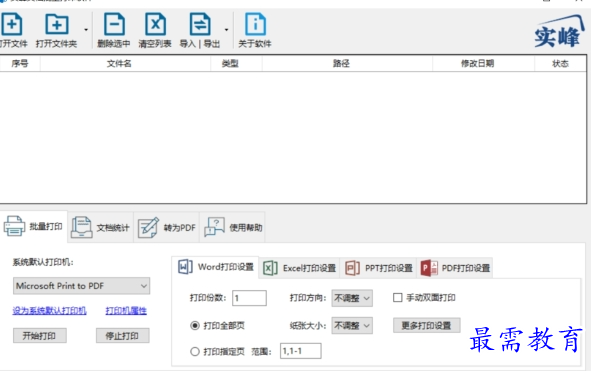The image size is (591, 371).
Task: Click the Word icon on print settings tab
Action: (185, 267)
